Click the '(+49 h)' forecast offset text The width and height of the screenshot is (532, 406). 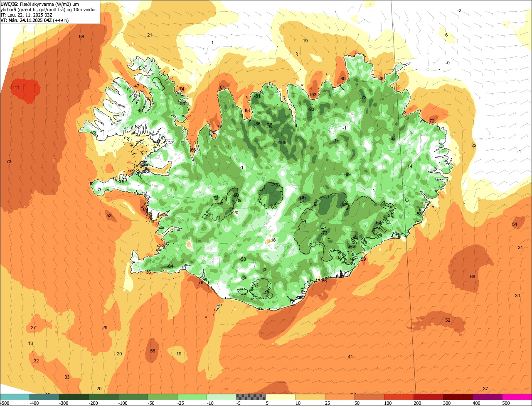click(61, 20)
